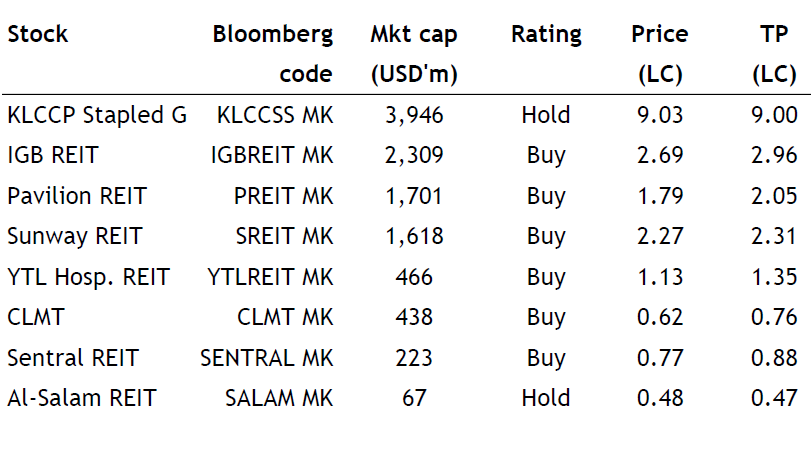Image resolution: width=811 pixels, height=454 pixels.
Task: Click the Rating column header
Action: (x=546, y=34)
